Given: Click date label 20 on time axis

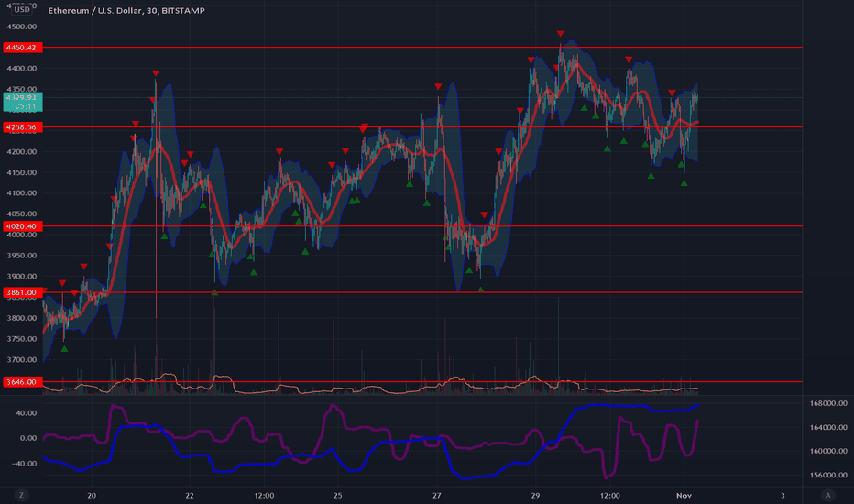Looking at the screenshot, I should click(x=92, y=495).
